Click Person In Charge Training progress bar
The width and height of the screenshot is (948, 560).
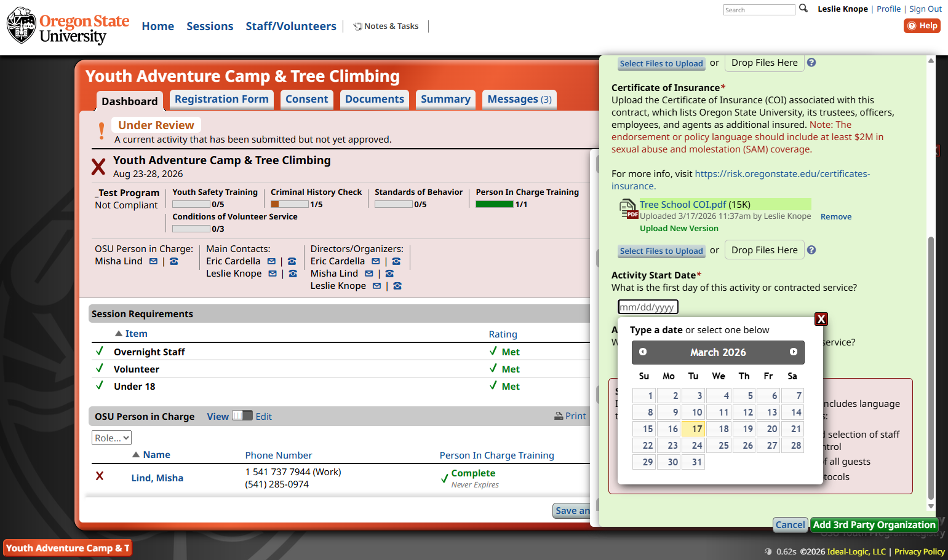pyautogui.click(x=495, y=204)
